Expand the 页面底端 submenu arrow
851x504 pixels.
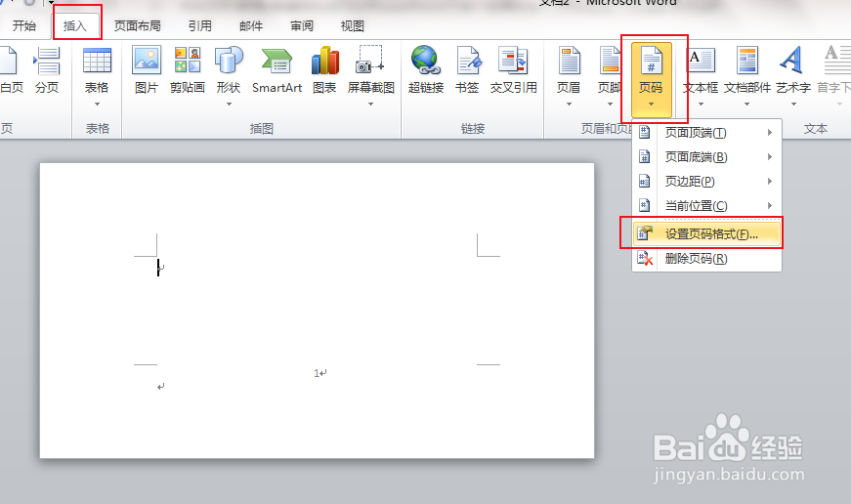click(770, 157)
